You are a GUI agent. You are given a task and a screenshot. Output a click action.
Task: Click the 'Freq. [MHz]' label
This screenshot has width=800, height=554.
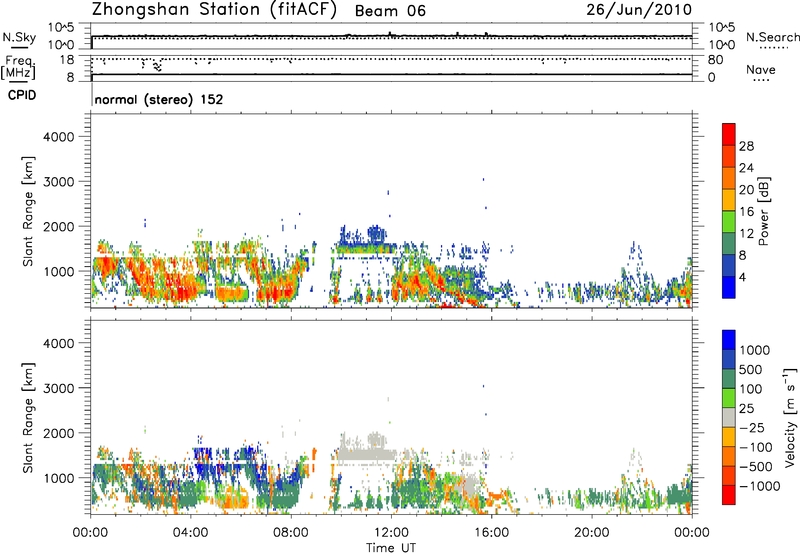(19, 67)
